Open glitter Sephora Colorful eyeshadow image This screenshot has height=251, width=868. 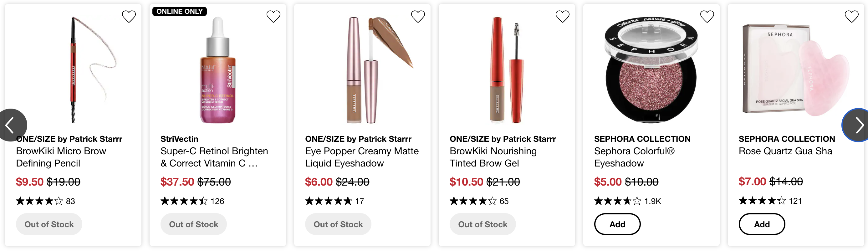[x=651, y=70]
